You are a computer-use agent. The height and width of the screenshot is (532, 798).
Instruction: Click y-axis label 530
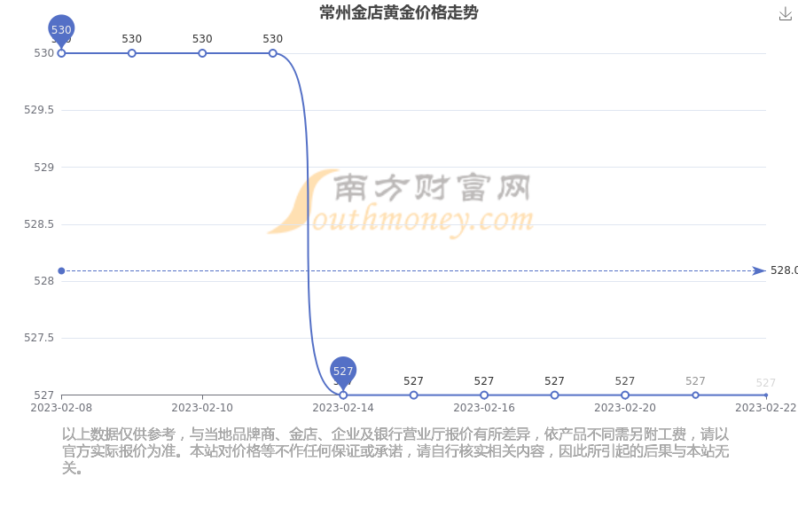pos(43,53)
